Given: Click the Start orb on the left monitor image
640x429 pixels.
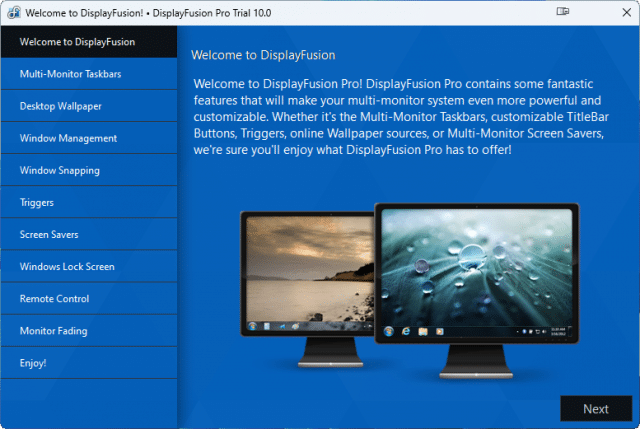Looking at the screenshot, I should tap(252, 326).
